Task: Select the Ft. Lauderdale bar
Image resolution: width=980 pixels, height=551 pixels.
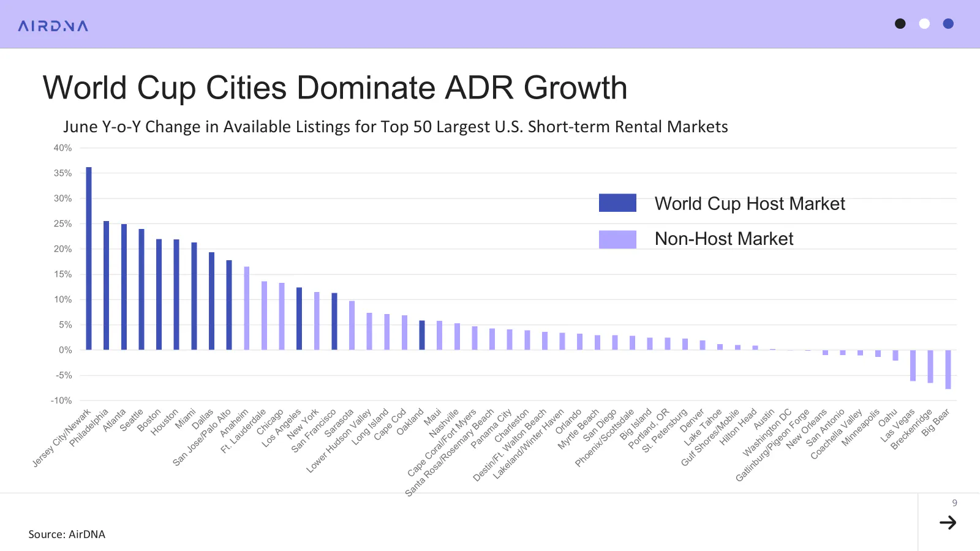Action: (x=264, y=316)
